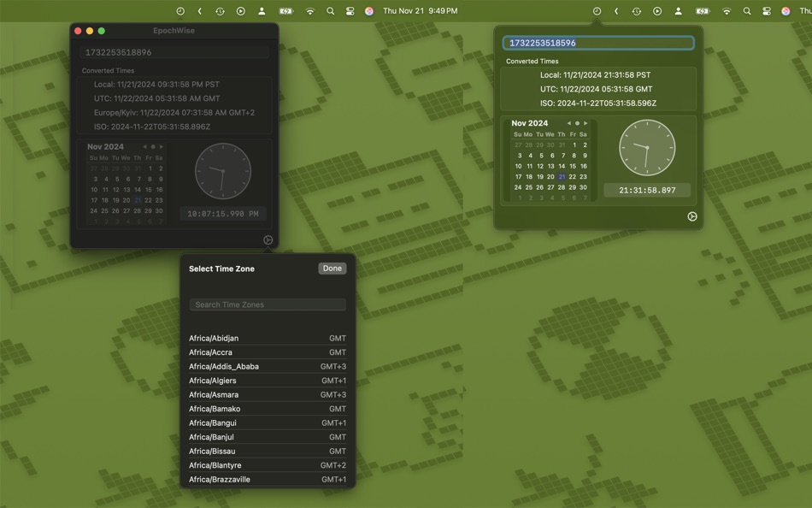Select November 21 in the right calendar
The height and width of the screenshot is (508, 812).
pyautogui.click(x=562, y=176)
